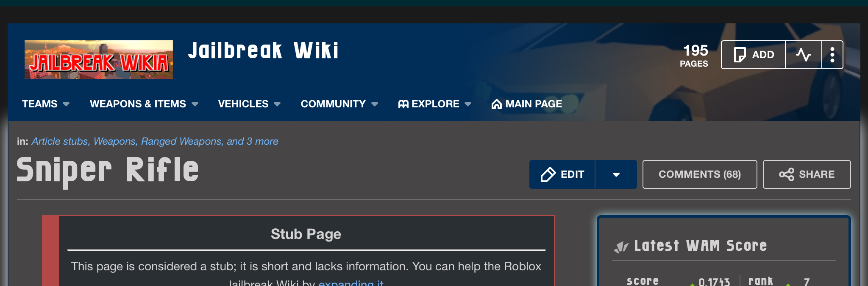
Task: Click the SHARE button
Action: (x=807, y=174)
